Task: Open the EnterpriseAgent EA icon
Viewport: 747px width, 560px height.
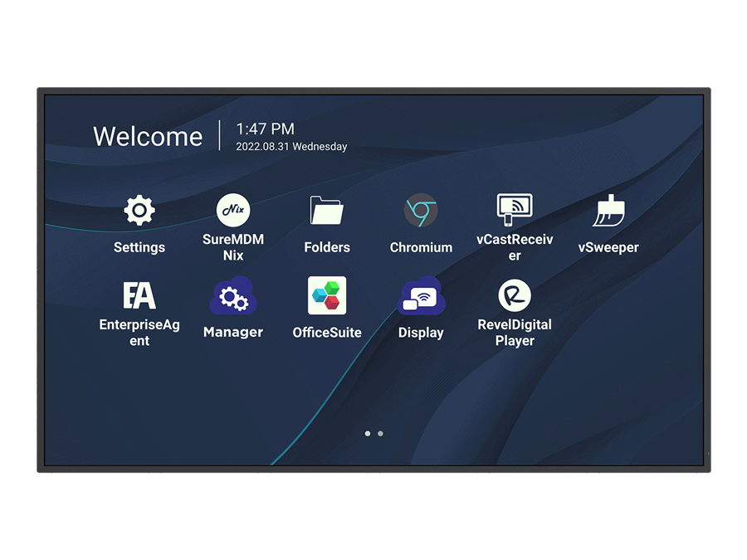Action: [x=139, y=295]
